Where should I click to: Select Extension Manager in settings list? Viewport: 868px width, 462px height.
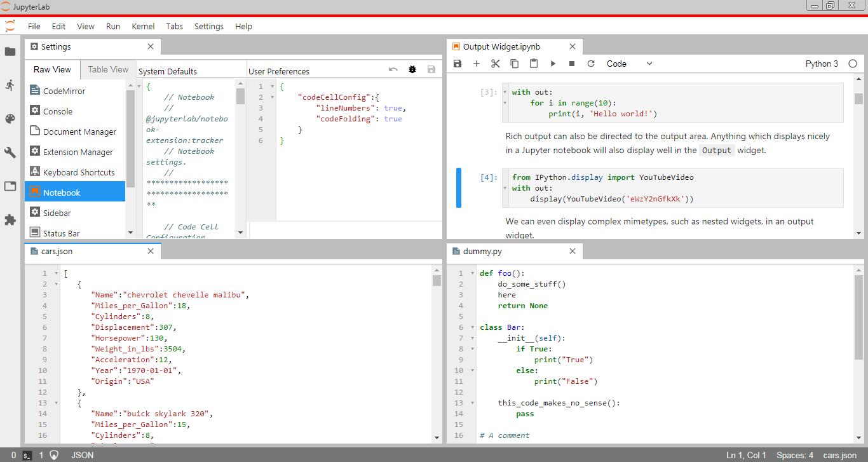(75, 152)
